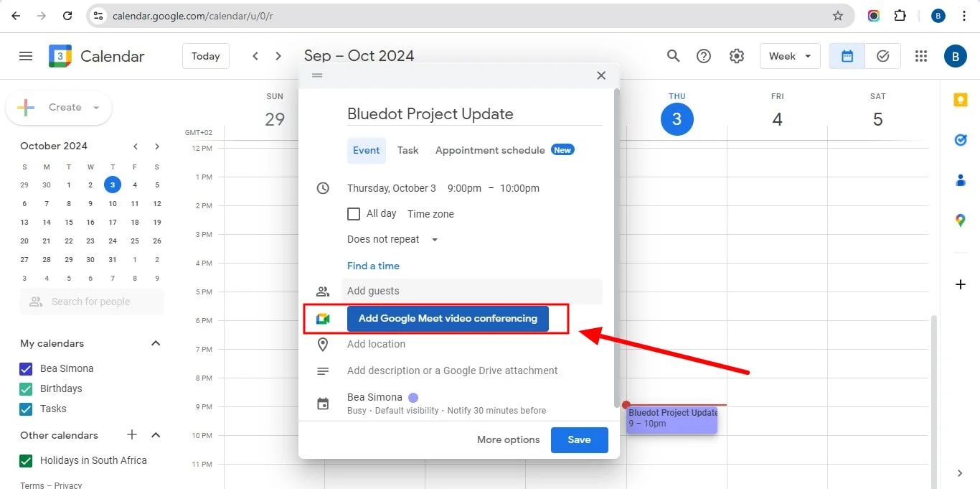The width and height of the screenshot is (980, 489).
Task: Select October 17 in mini calendar
Action: [x=113, y=222]
